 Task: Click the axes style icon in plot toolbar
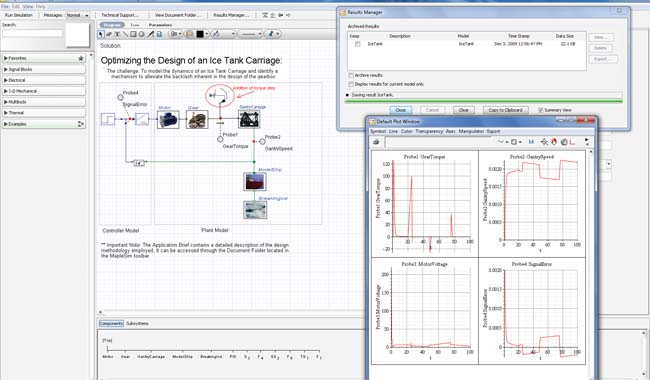572,142
